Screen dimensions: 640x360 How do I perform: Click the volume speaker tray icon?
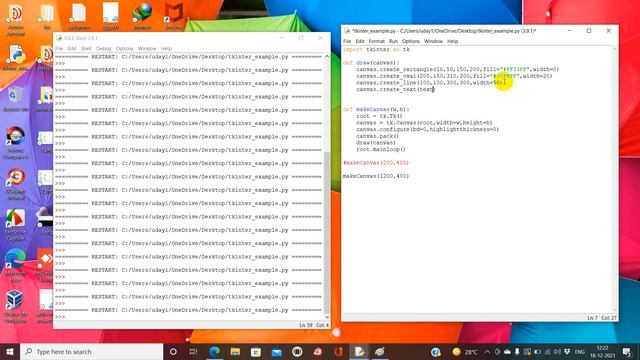(557, 352)
